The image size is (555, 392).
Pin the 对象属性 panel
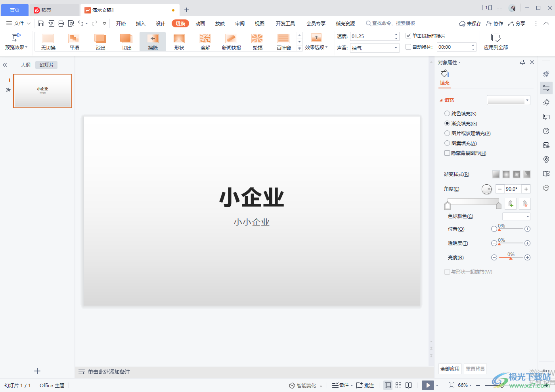tap(522, 62)
